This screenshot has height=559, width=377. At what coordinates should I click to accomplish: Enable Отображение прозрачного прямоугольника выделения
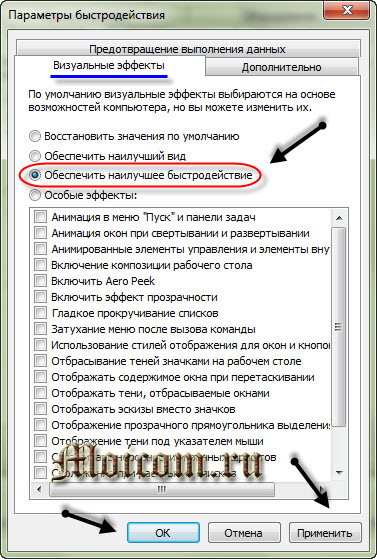40,425
